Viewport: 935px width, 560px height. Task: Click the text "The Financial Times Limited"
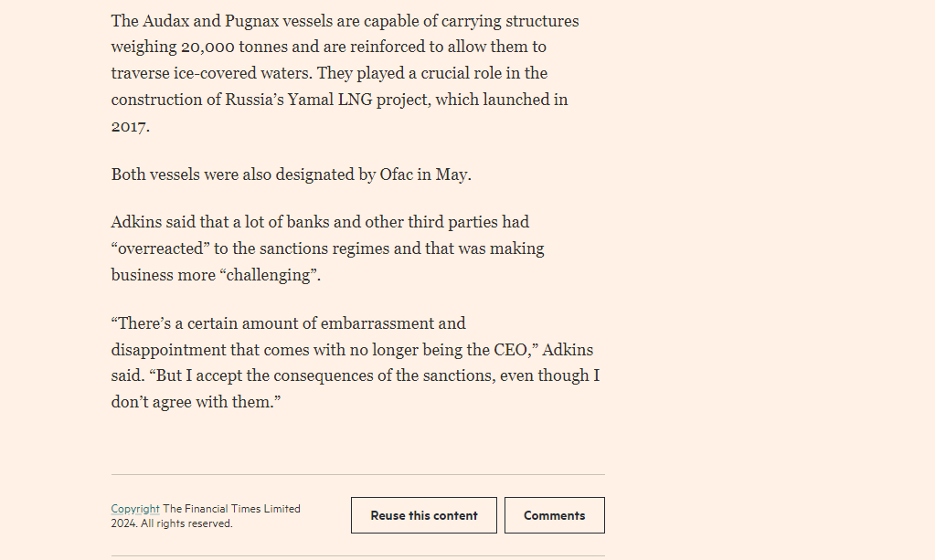pyautogui.click(x=231, y=509)
